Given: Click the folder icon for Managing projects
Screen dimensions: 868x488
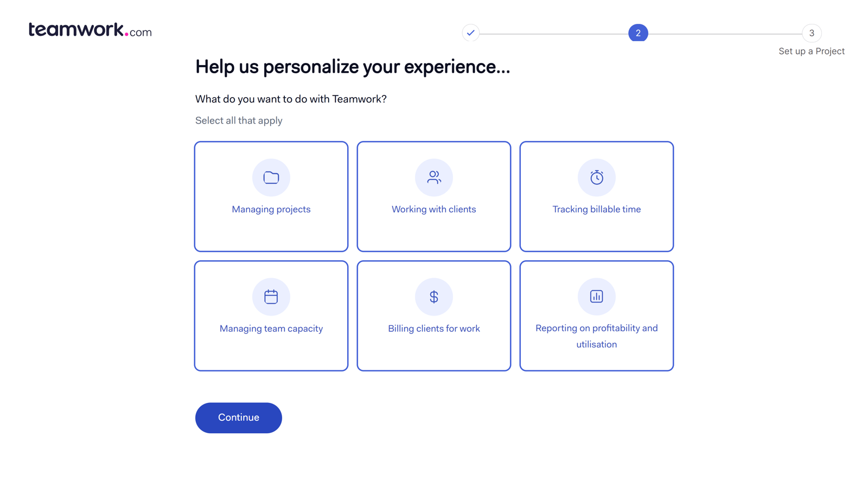Looking at the screenshot, I should pos(271,177).
